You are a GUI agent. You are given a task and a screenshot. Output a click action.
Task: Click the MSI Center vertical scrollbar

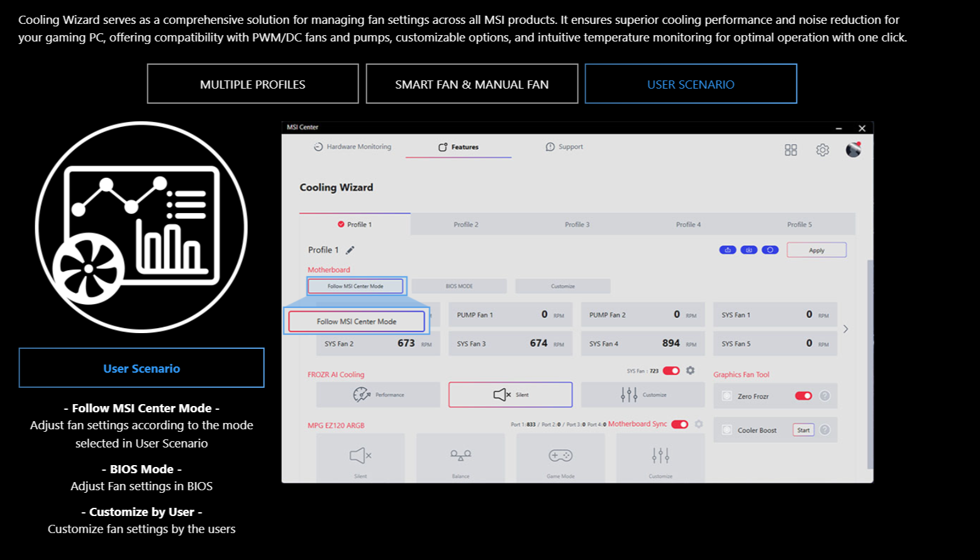[x=871, y=365]
